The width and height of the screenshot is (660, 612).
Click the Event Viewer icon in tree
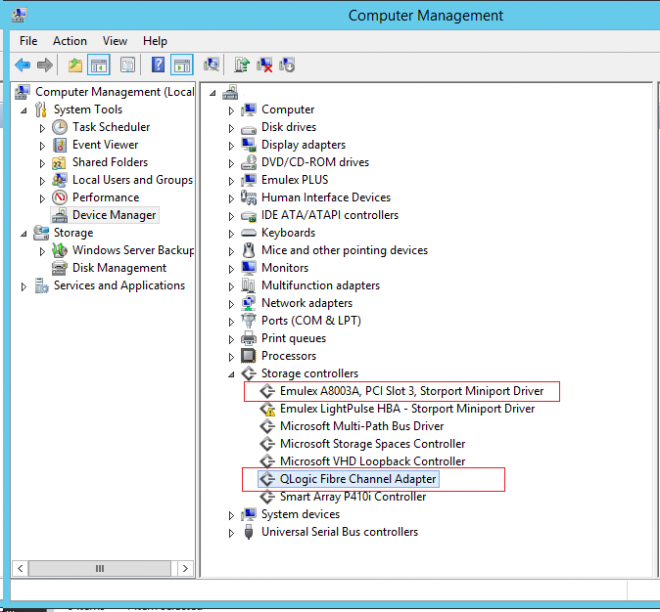coord(60,145)
